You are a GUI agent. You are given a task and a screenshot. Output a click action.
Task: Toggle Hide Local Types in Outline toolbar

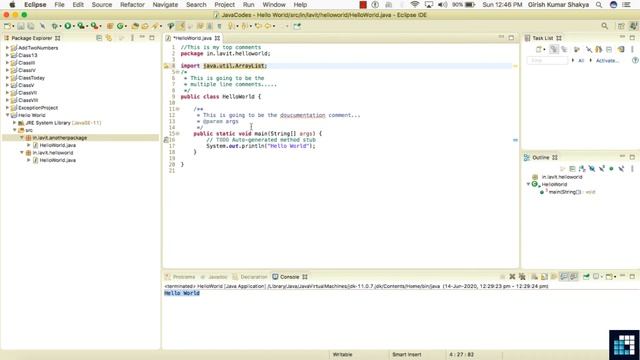[621, 169]
